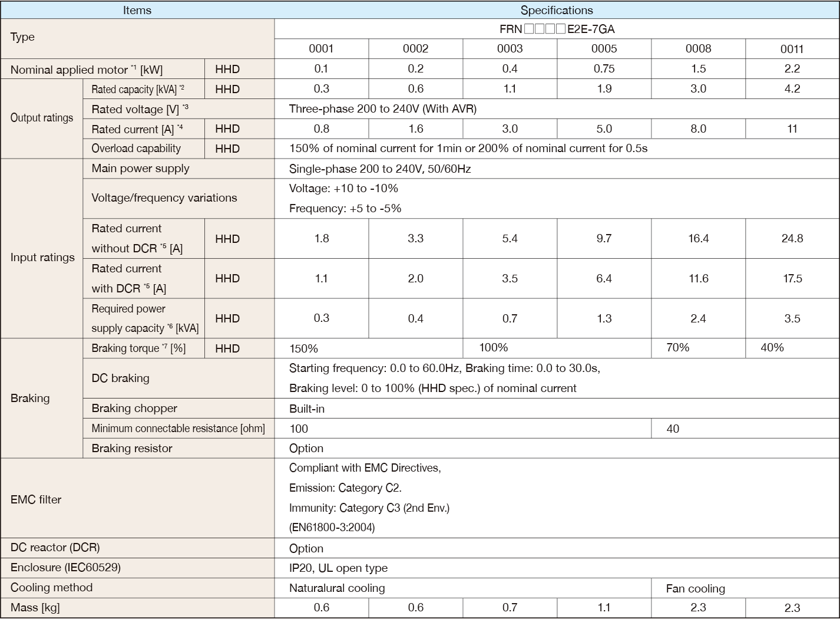The height and width of the screenshot is (619, 840).
Task: Click input current without DCR value '16.4'
Action: click(x=698, y=238)
